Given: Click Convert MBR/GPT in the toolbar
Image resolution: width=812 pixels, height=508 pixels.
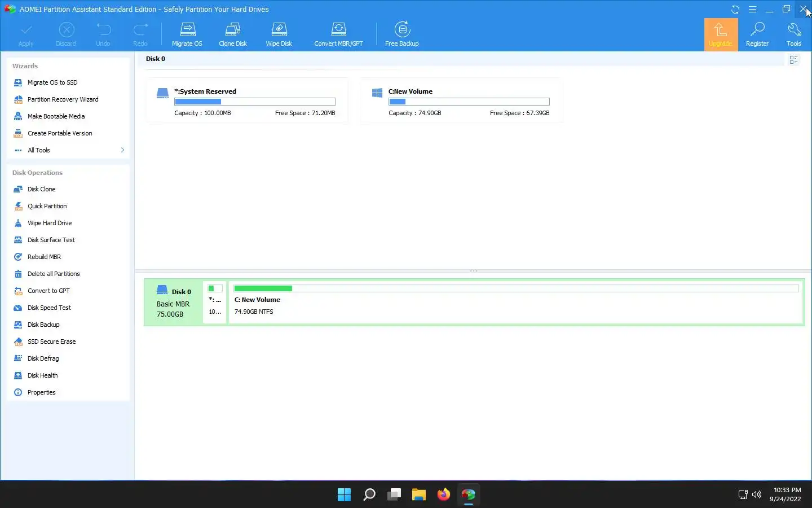Looking at the screenshot, I should tap(338, 34).
